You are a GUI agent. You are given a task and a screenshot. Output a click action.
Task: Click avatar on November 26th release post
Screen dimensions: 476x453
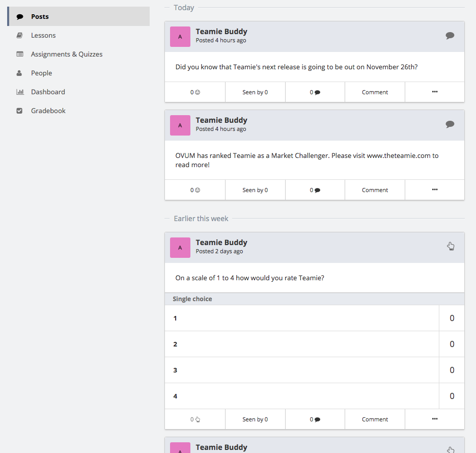180,37
